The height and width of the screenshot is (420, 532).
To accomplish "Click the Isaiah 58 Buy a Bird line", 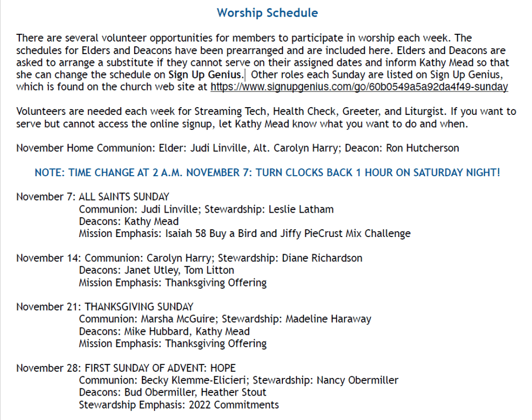I will [244, 234].
